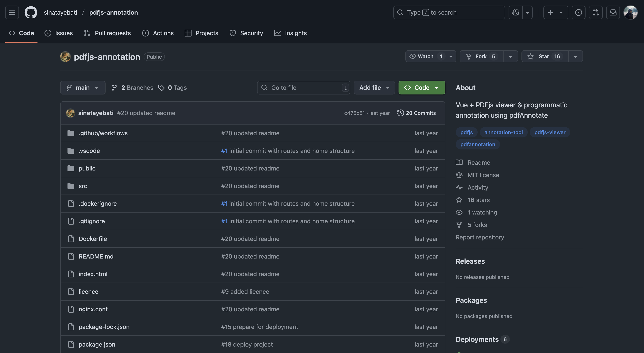
Task: Click sinatayebati avatar in latest commit row
Action: (71, 113)
